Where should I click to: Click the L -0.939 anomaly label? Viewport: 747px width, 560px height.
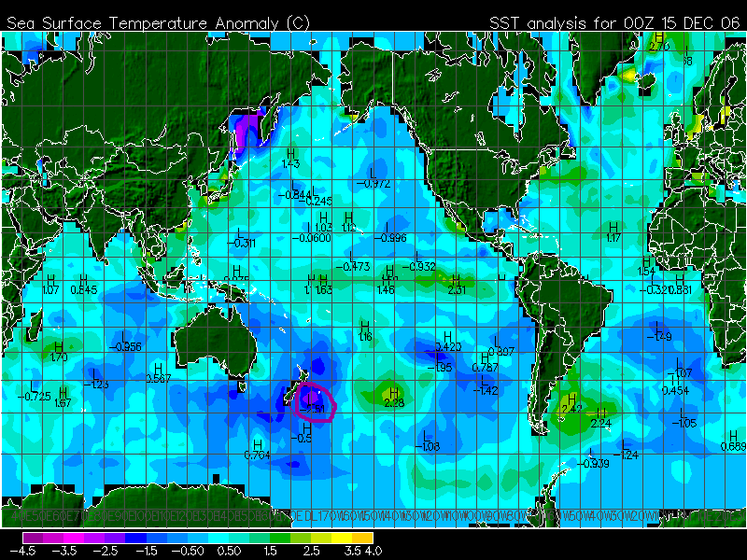pyautogui.click(x=593, y=458)
